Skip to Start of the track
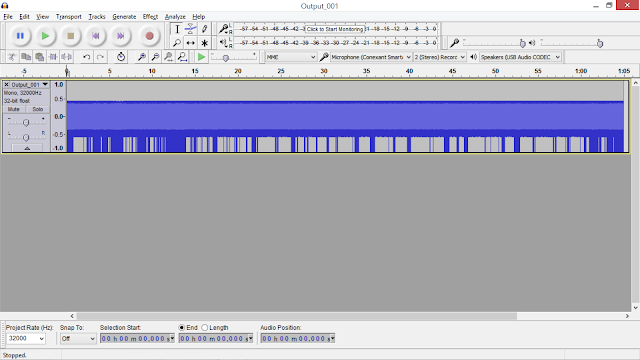 tap(96, 36)
